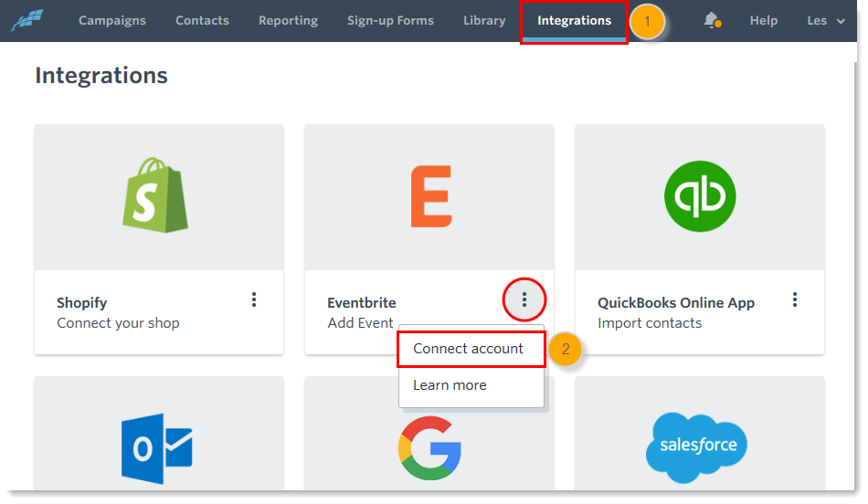Open the Eventbrite three-dot menu
868x504 pixels.
524,299
